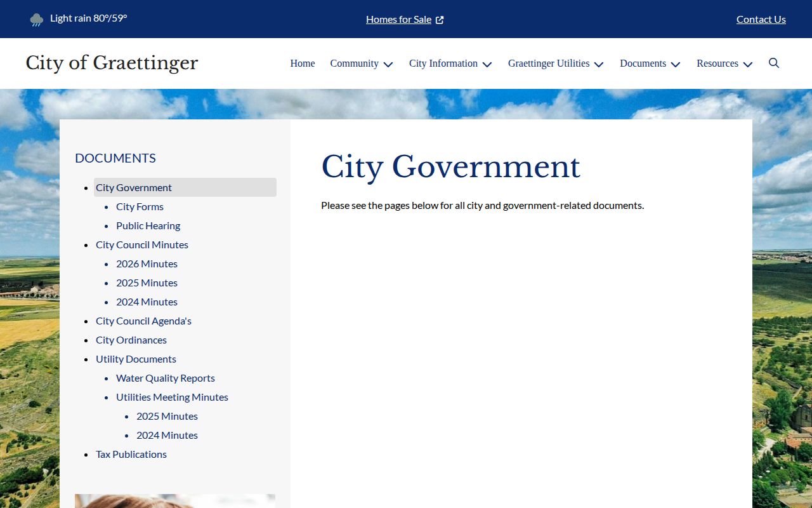Click the Light rain 80°/59° weather text

click(x=89, y=18)
